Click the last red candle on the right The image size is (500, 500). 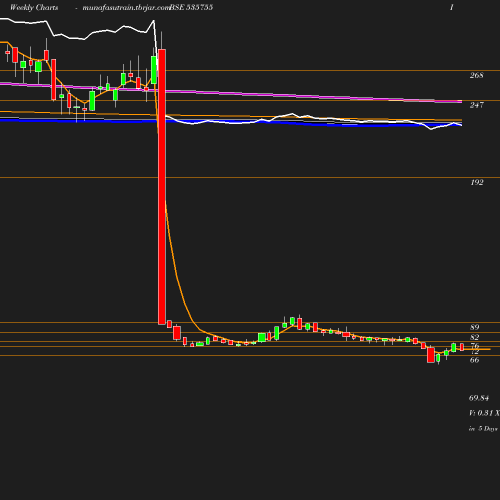462,347
